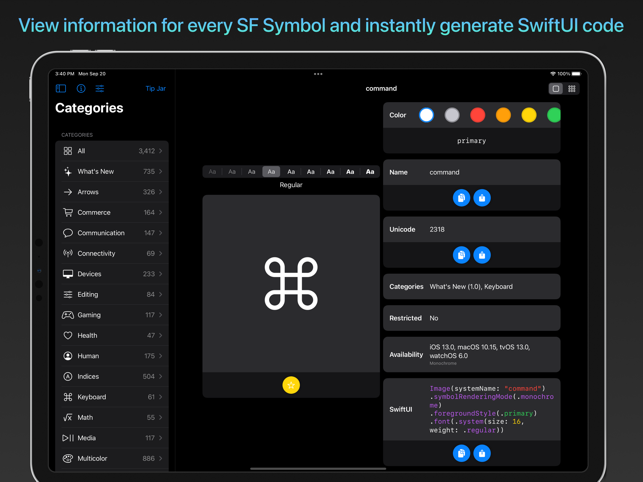Select the ultralight font weight
This screenshot has height=482, width=643.
(212, 171)
